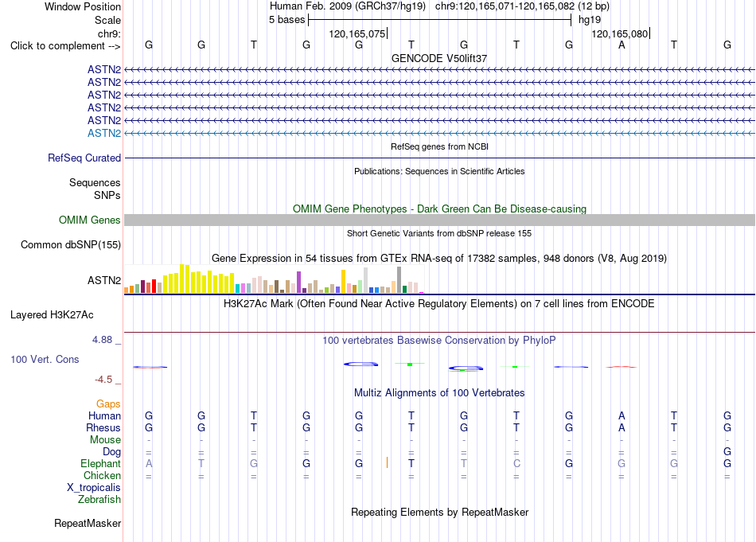Click the gray OMIM Genes item bar
Screen dimensions: 756x542
pyautogui.click(x=439, y=220)
